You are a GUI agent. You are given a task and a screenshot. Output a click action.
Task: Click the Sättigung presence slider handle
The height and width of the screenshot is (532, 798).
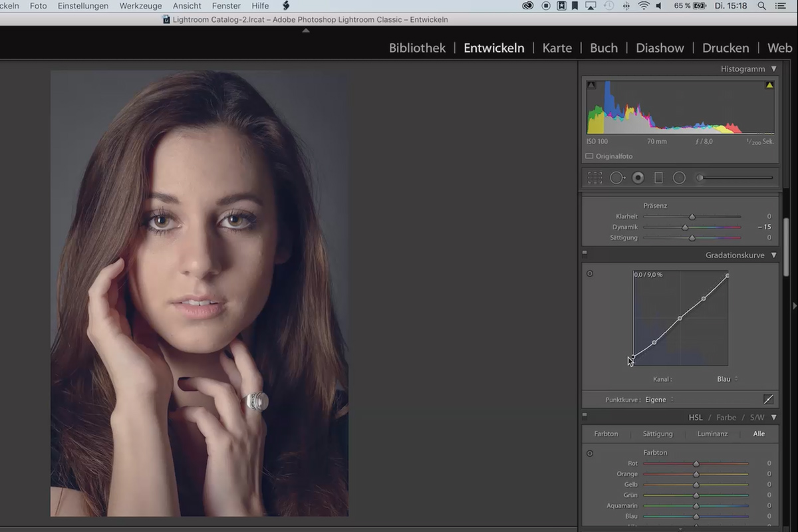[x=692, y=238]
